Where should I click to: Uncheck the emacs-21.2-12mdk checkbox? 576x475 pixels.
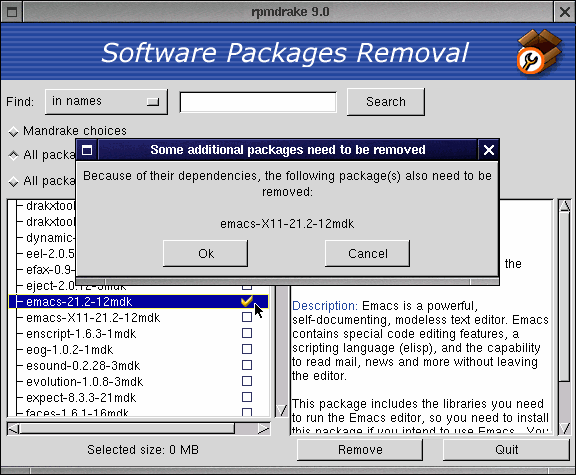247,301
